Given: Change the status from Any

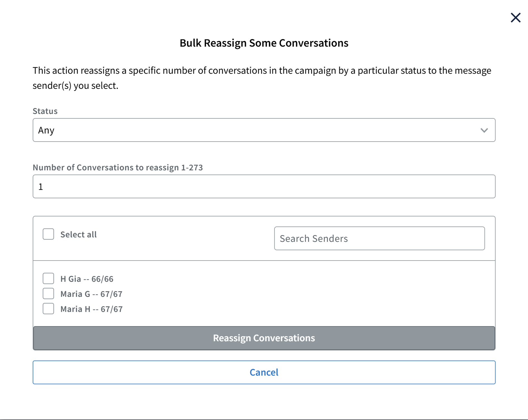Looking at the screenshot, I should (x=264, y=130).
